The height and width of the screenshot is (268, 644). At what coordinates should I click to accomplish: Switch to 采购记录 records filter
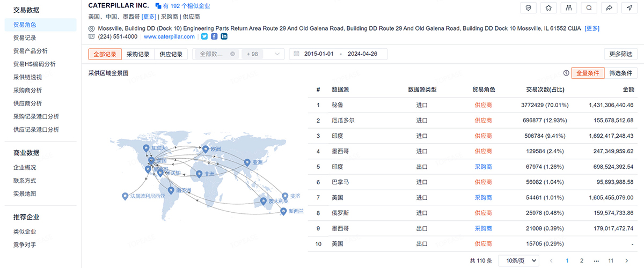click(x=138, y=54)
